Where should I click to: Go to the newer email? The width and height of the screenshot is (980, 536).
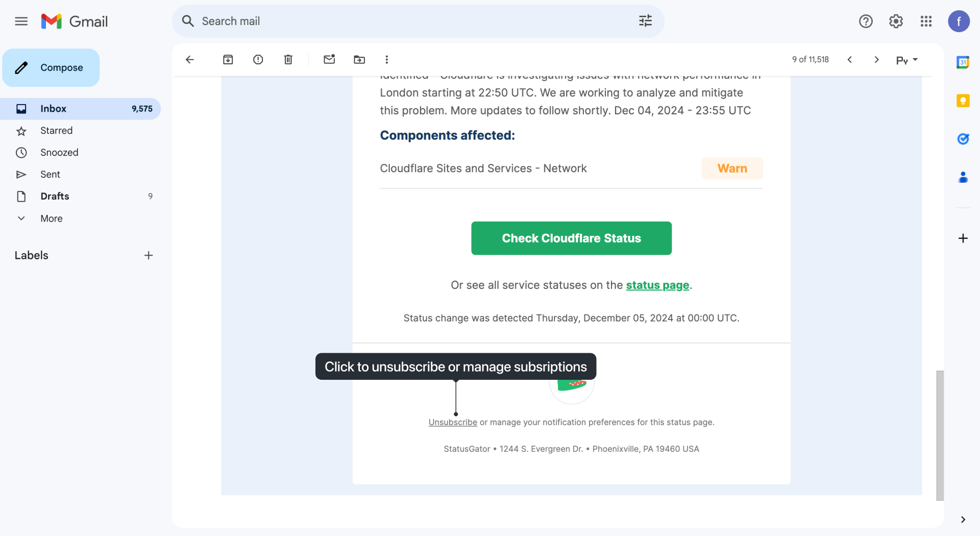(x=850, y=60)
